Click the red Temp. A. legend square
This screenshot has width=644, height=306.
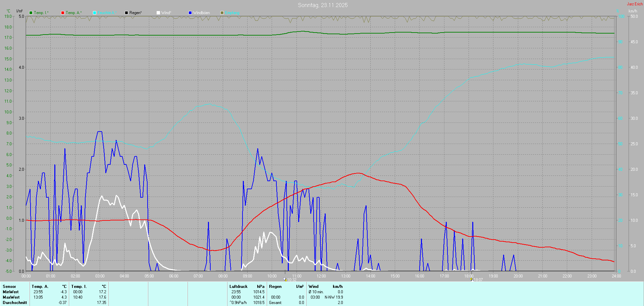(63, 13)
